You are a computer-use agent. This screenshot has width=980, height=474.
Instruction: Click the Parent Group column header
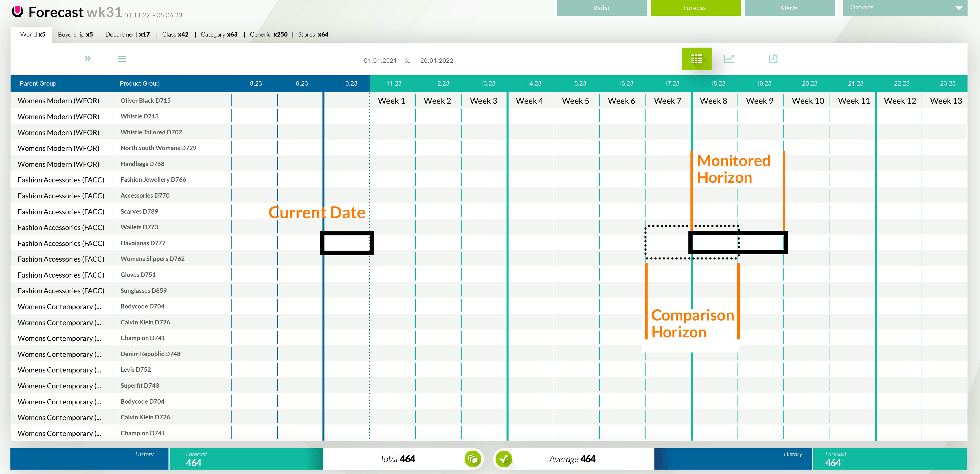click(38, 83)
